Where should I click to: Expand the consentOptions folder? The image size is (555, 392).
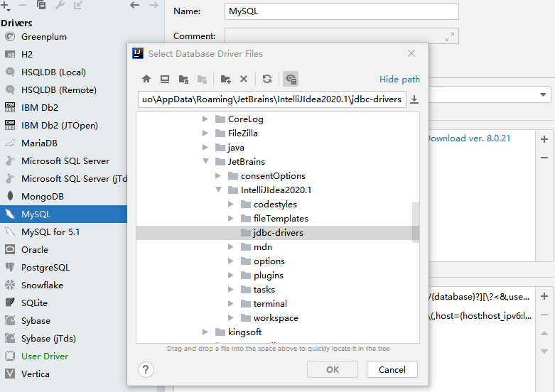[218, 176]
